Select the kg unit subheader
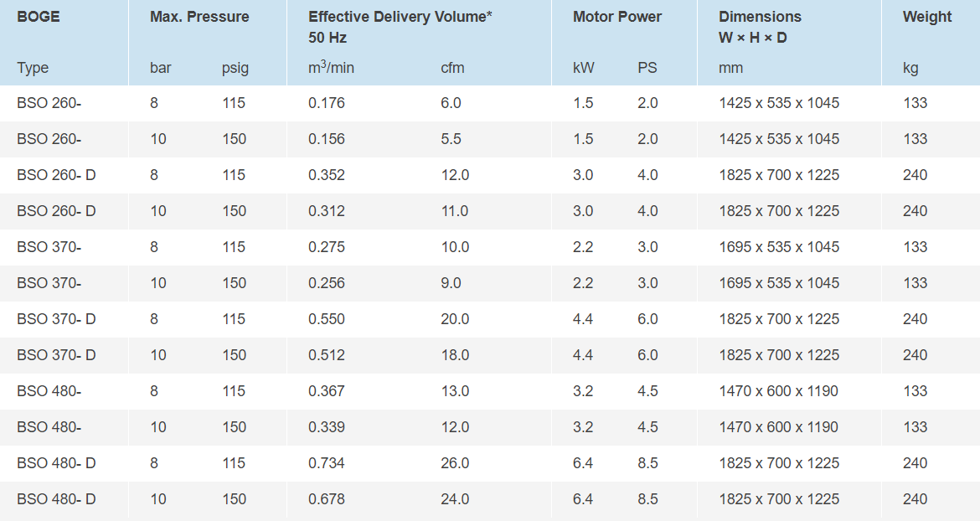Screen dimensions: 980x521 910,68
